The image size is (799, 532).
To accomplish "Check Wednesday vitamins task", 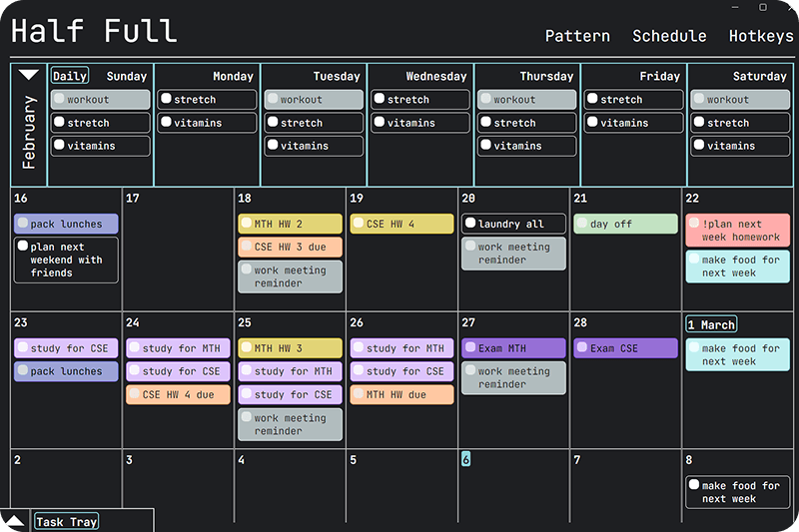I will [380, 122].
